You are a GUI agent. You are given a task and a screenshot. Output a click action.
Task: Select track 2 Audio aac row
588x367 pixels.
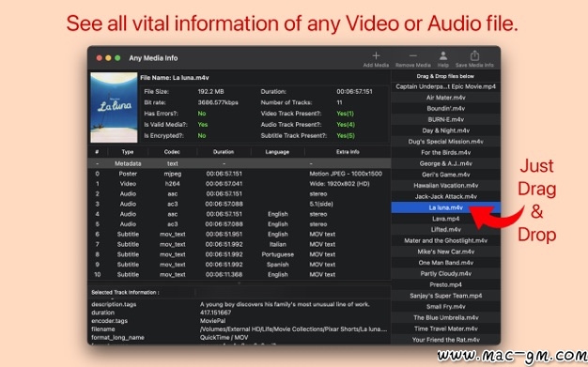(x=240, y=193)
